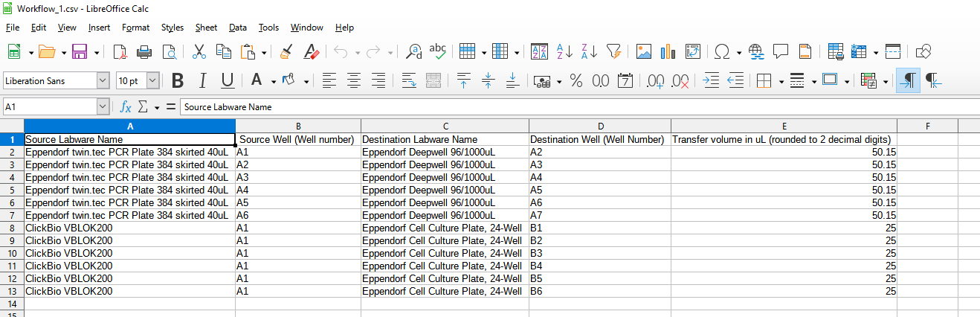Open the Function Wizard
Image resolution: width=980 pixels, height=317 pixels.
coord(126,107)
